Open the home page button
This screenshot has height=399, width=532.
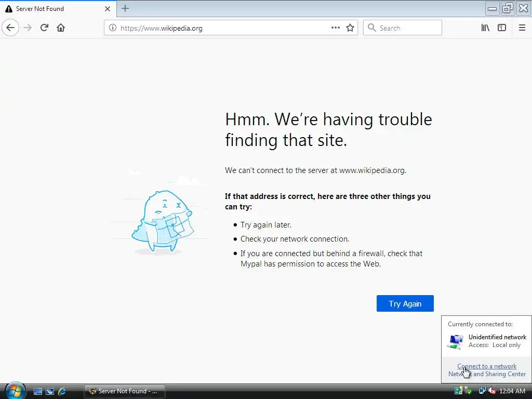[x=61, y=28]
